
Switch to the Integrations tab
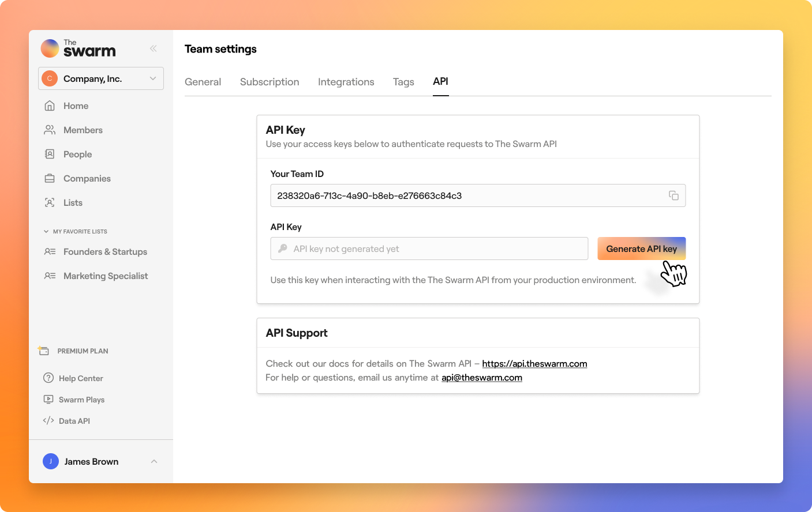click(346, 82)
